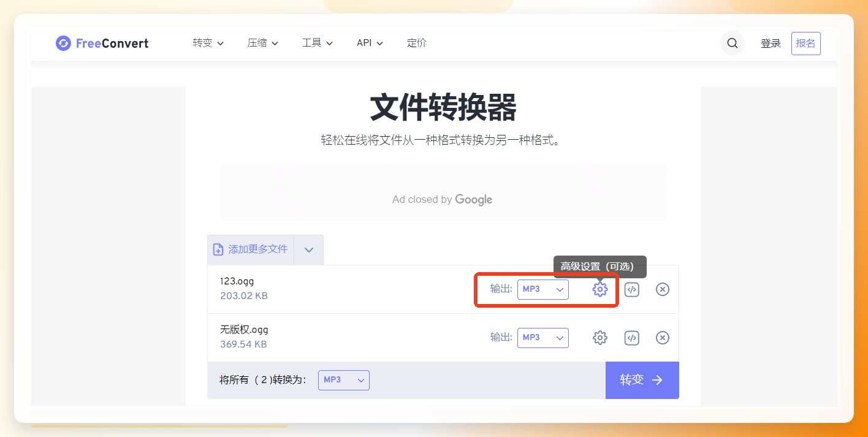Screen dimensions: 868x437
Task: Open advanced settings gear for 123.ogg
Action: click(x=600, y=289)
